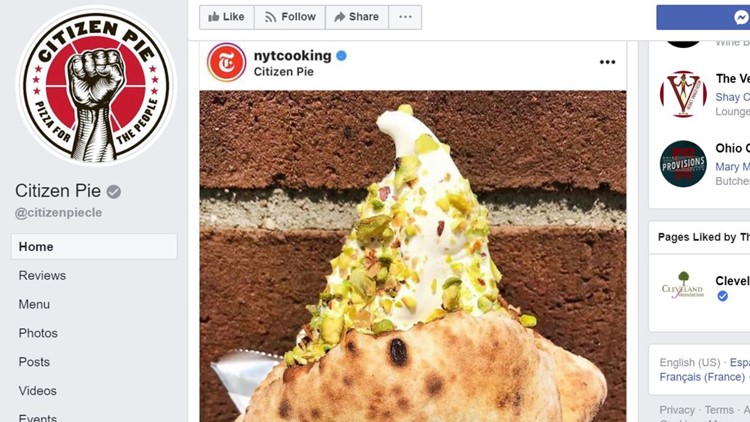Click the red V logo suggested page
The image size is (750, 422).
click(x=683, y=94)
